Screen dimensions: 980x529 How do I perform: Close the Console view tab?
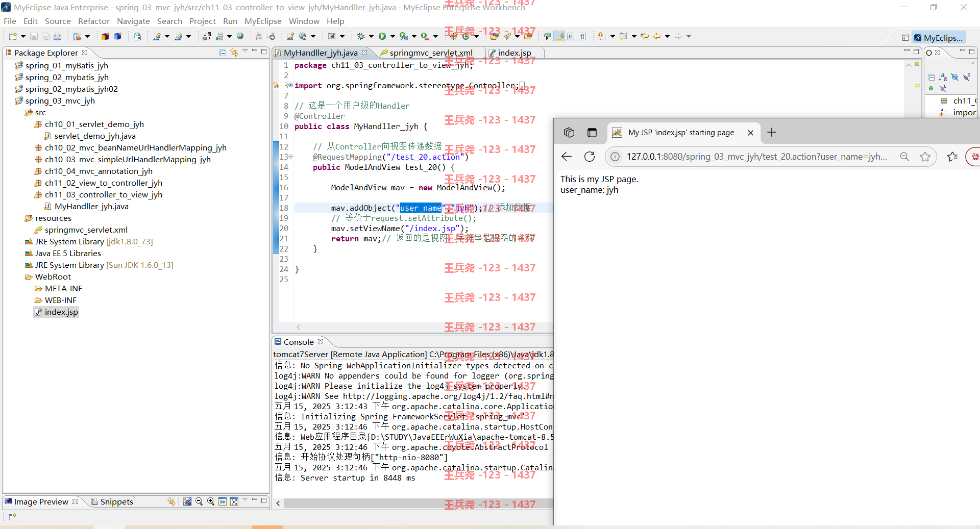pos(321,342)
